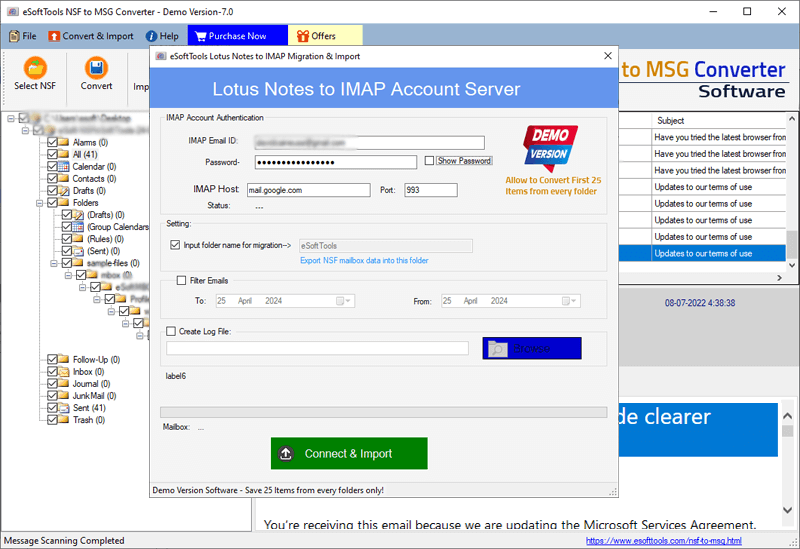Open the From date picker dropdown
Screen dimensions: 800x549
pyautogui.click(x=569, y=301)
